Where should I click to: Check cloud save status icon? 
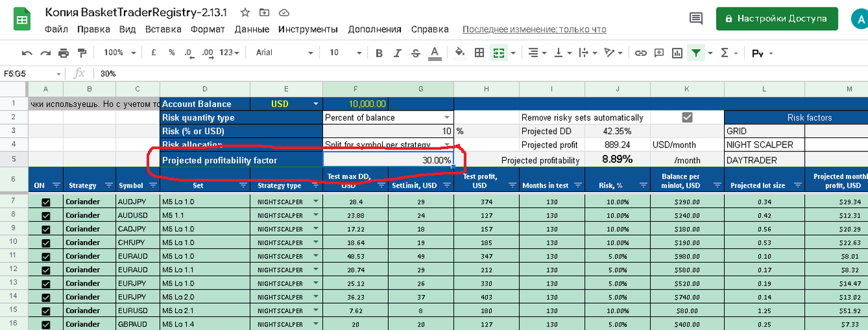click(x=283, y=13)
